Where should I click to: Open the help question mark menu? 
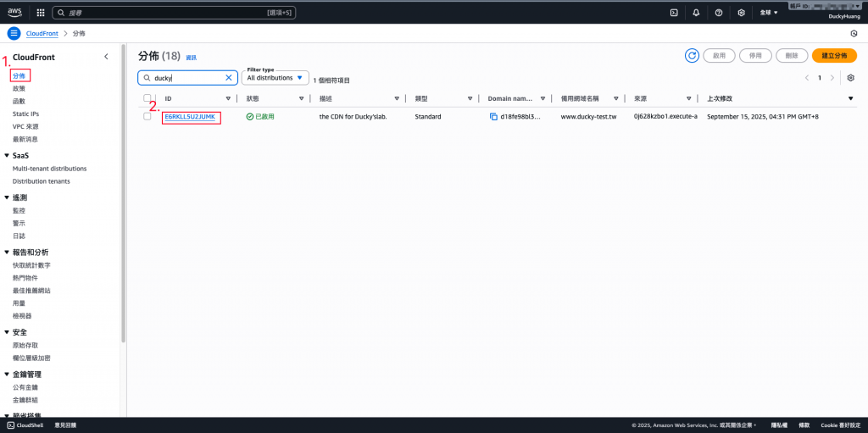coord(719,12)
